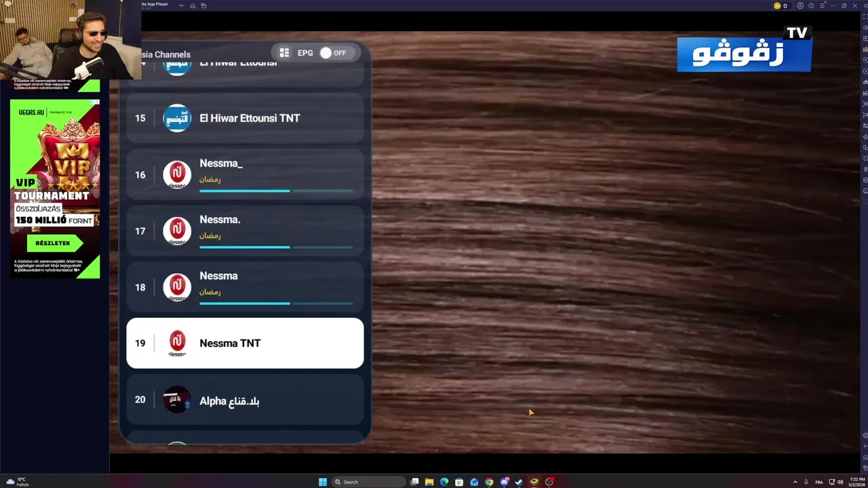Click the streamer webcam thumbnail
This screenshot has height=488, width=868.
tap(71, 39)
